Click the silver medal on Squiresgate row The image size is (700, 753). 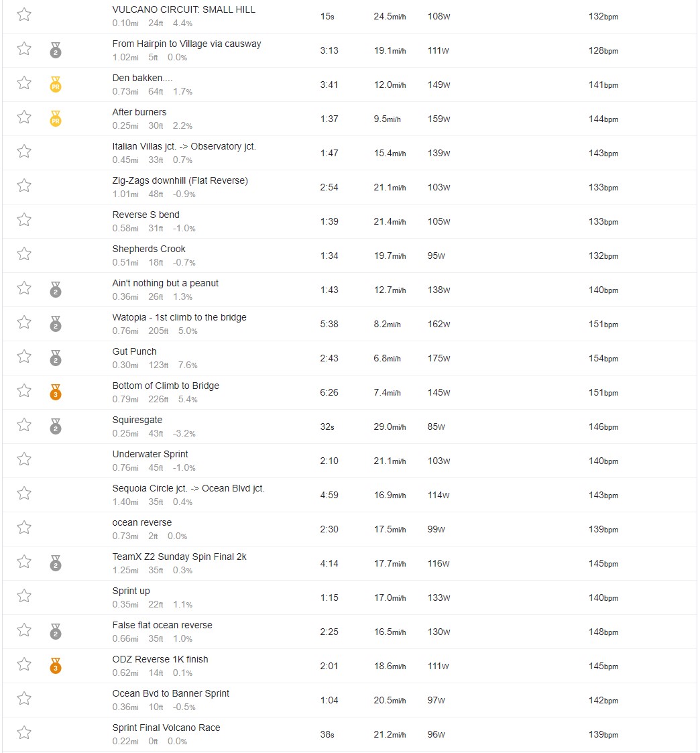[56, 426]
